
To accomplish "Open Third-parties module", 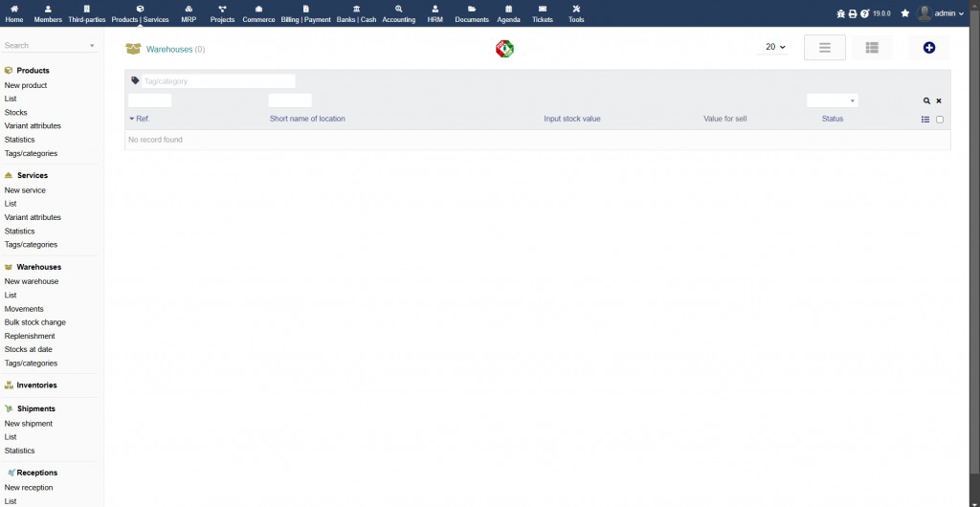I will (x=87, y=13).
